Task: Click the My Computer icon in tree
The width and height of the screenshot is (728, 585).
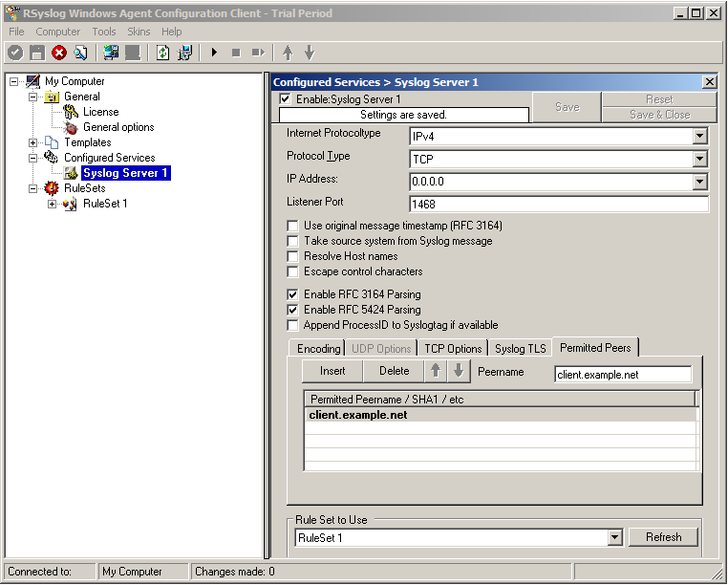Action: click(x=32, y=81)
